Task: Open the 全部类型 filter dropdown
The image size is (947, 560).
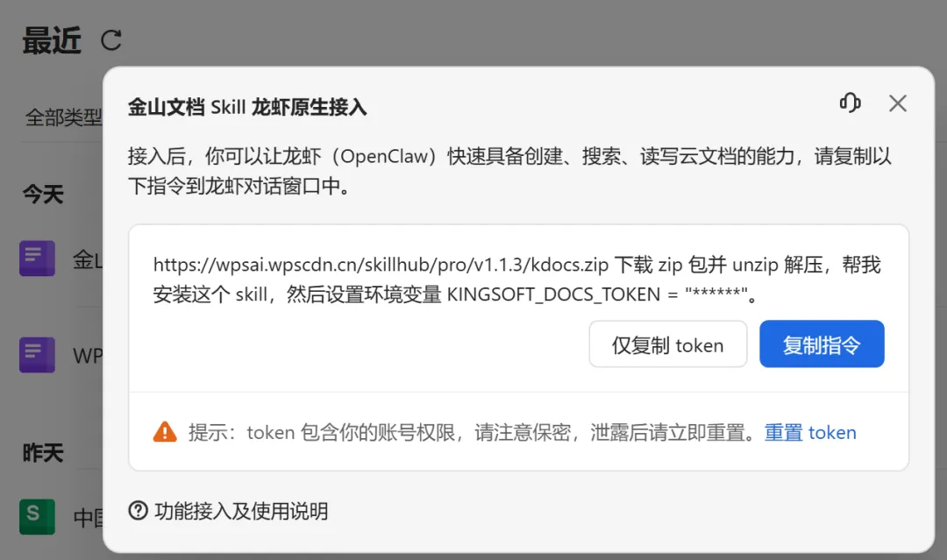Action: [x=63, y=117]
